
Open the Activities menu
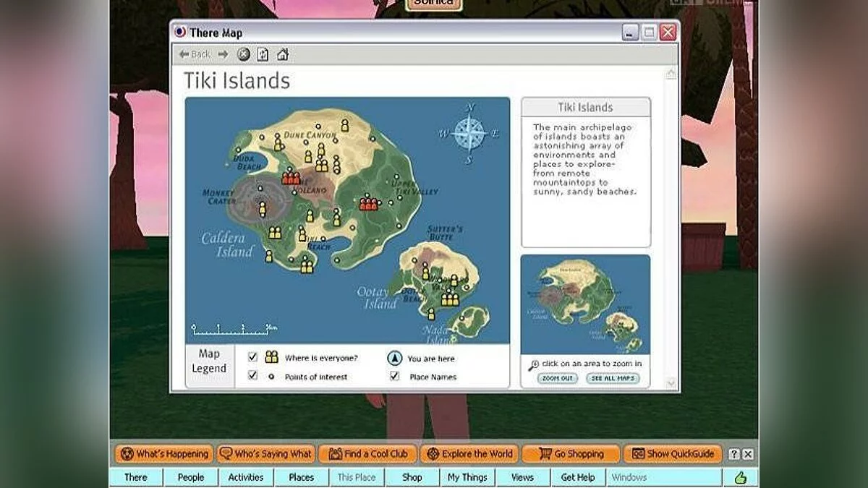point(246,477)
